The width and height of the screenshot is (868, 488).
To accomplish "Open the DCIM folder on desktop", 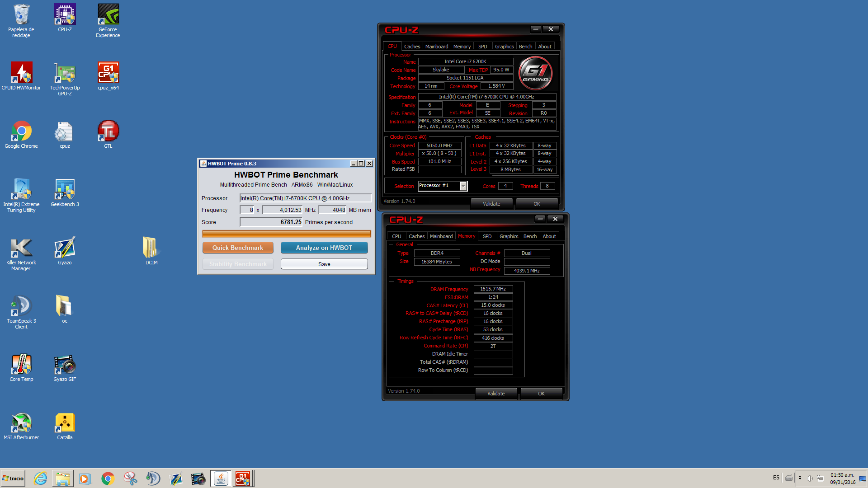I will [x=151, y=251].
